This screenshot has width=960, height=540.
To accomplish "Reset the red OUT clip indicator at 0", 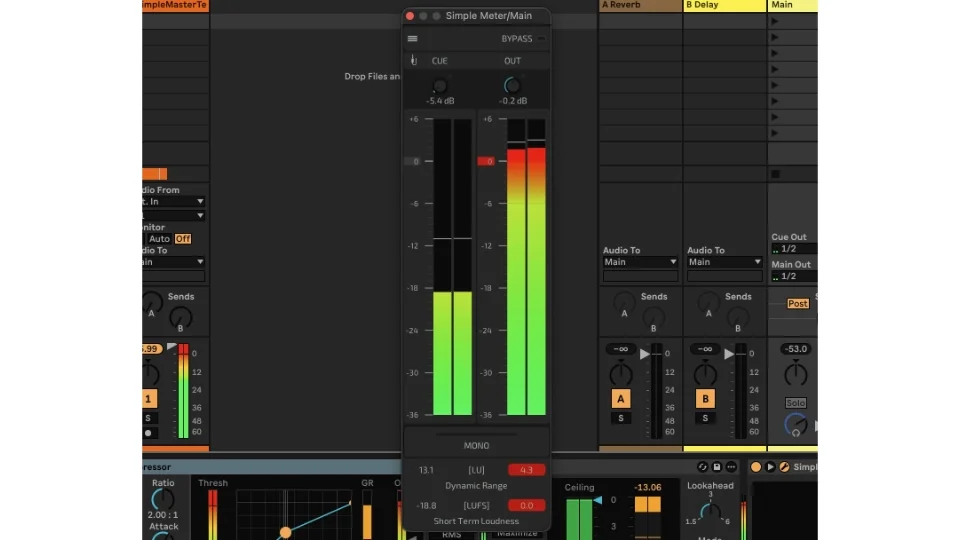I will (486, 161).
